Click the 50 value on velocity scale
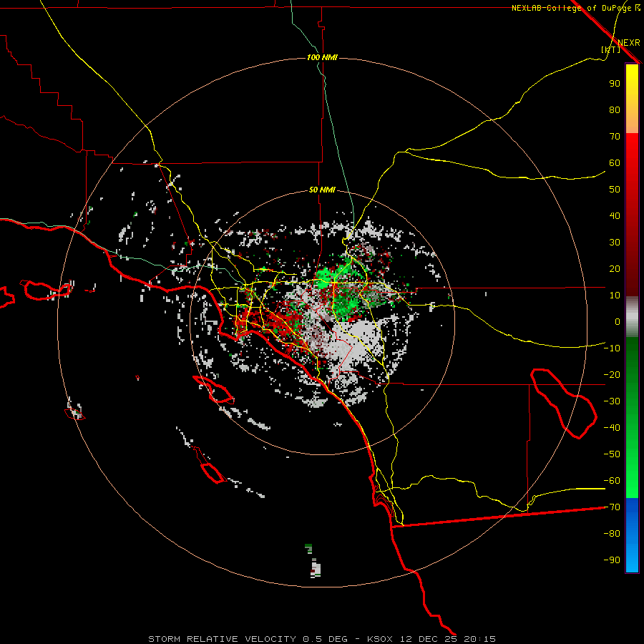644x644 pixels. [615, 190]
